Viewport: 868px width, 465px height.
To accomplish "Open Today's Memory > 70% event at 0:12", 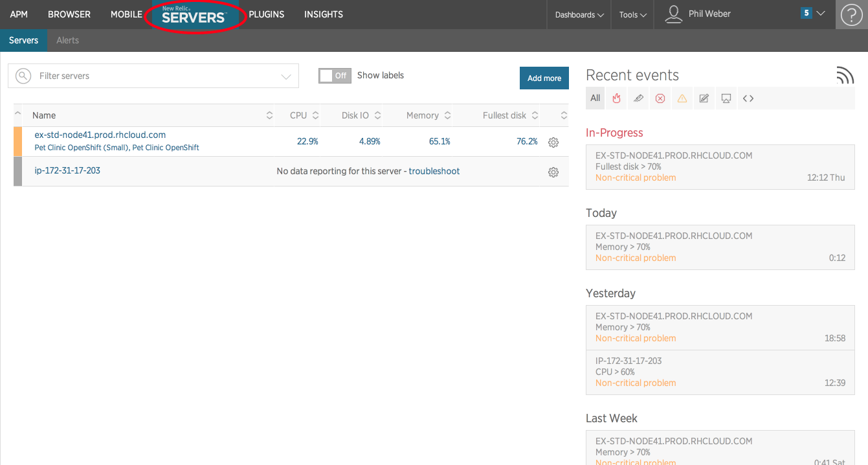I will (720, 247).
